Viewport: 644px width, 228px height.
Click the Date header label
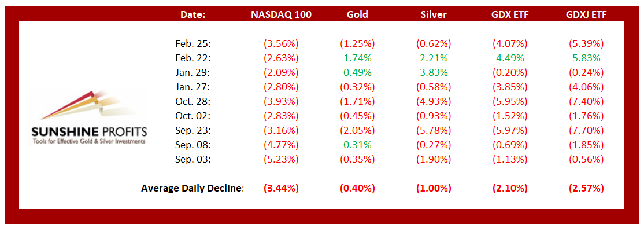193,15
